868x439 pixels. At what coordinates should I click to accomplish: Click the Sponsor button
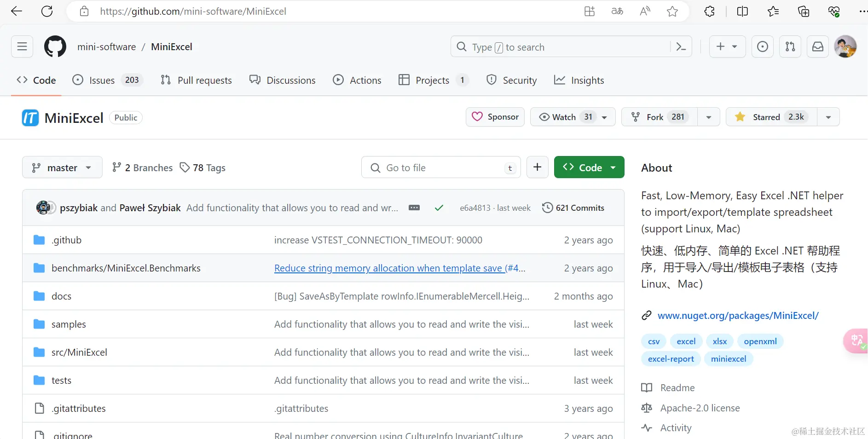[x=495, y=117]
